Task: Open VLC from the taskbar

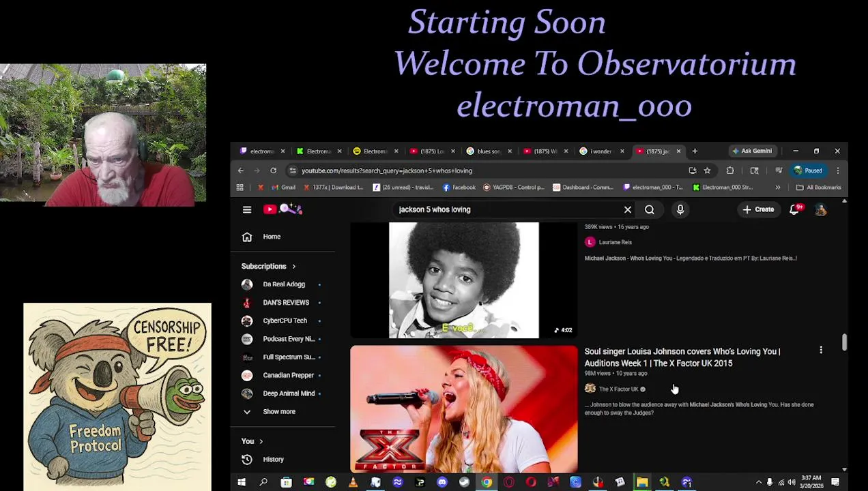Action: point(353,483)
